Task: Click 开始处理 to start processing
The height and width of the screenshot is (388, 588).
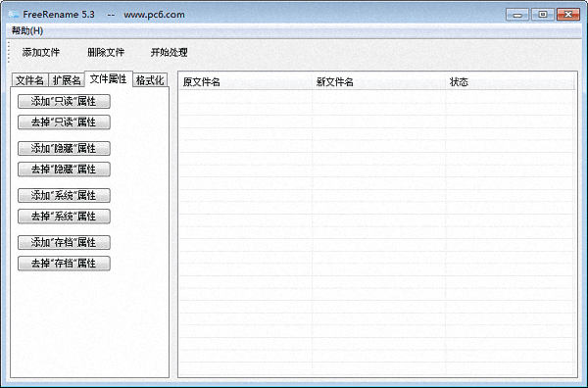Action: pyautogui.click(x=170, y=53)
